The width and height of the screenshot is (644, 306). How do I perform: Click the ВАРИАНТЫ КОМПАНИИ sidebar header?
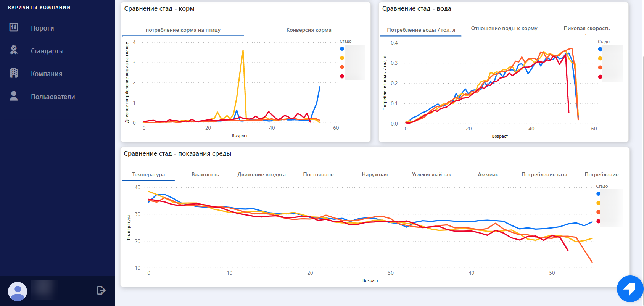point(39,7)
